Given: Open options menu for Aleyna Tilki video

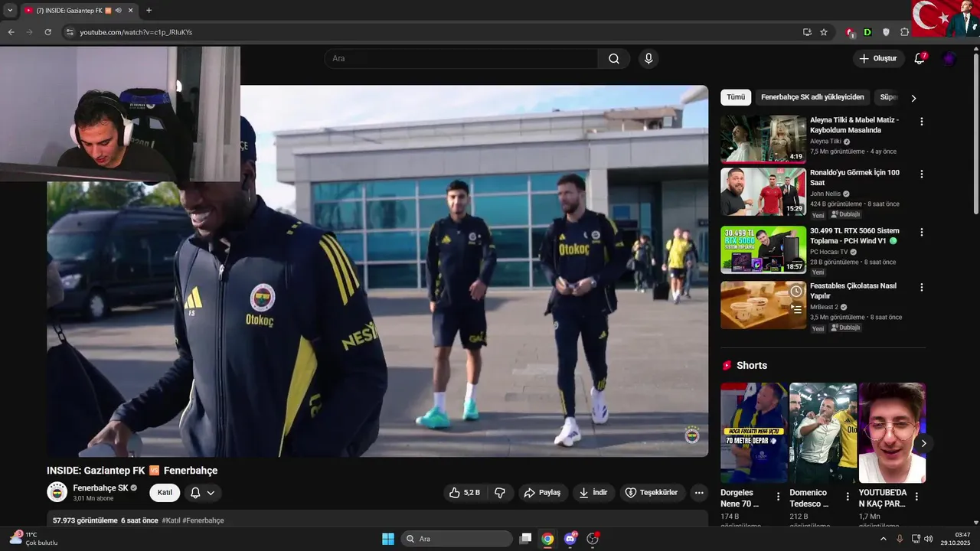Looking at the screenshot, I should tap(921, 122).
